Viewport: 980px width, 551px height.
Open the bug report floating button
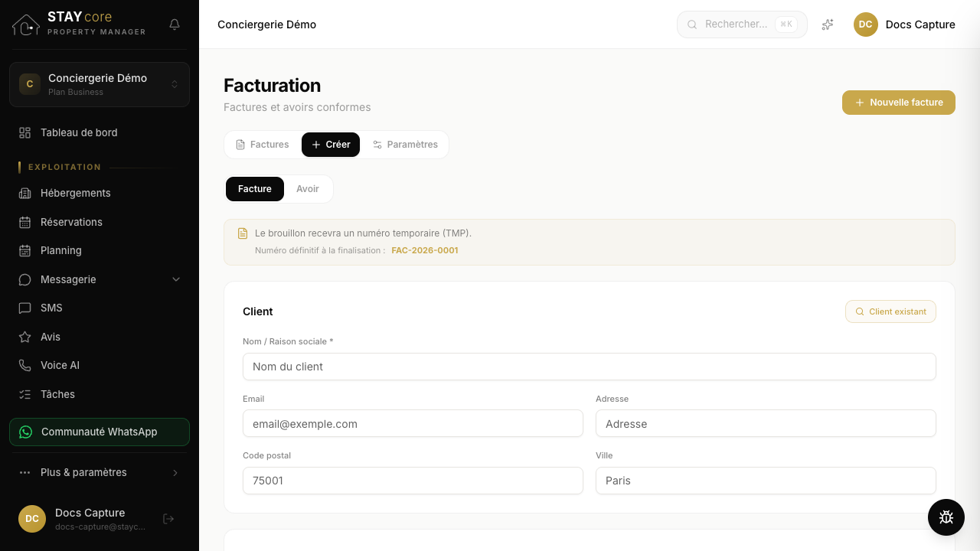pyautogui.click(x=946, y=517)
